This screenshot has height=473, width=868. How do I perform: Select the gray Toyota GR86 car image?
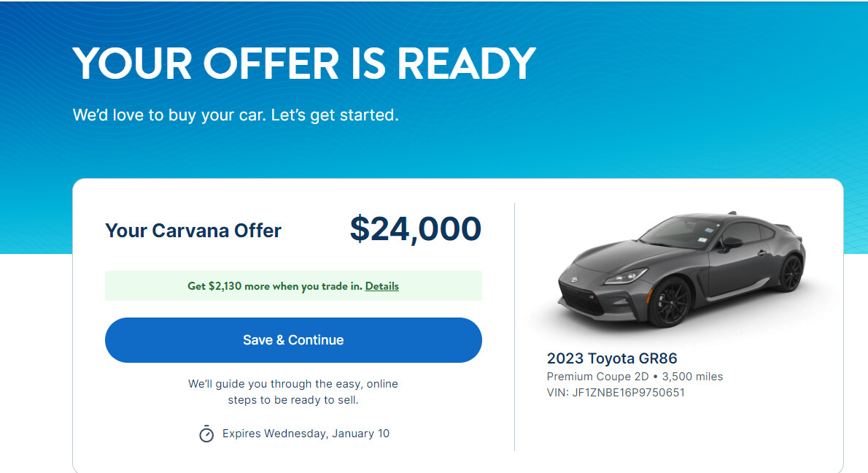point(682,272)
